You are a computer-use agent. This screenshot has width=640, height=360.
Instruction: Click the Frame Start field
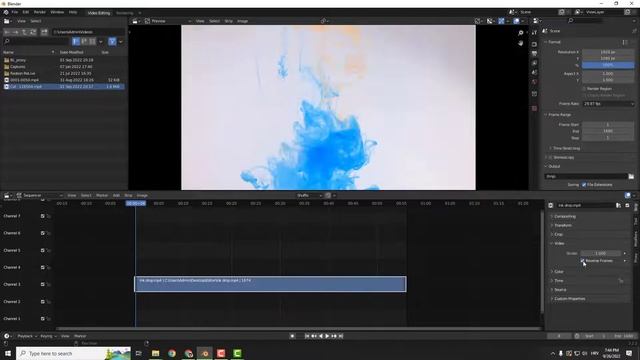tap(608, 124)
